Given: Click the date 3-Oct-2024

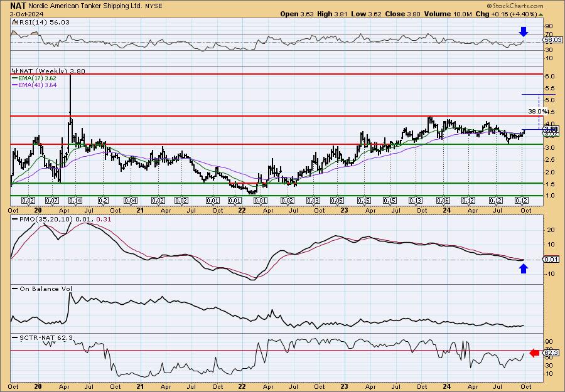Looking at the screenshot, I should pos(27,14).
